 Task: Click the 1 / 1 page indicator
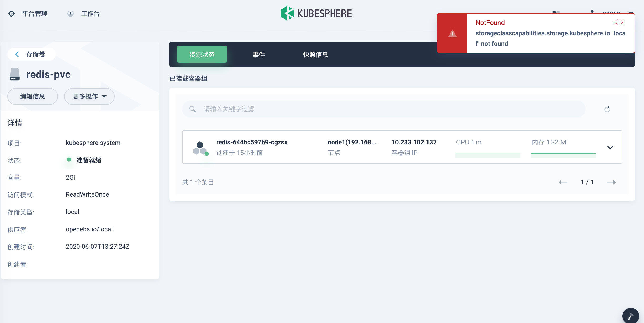point(587,182)
